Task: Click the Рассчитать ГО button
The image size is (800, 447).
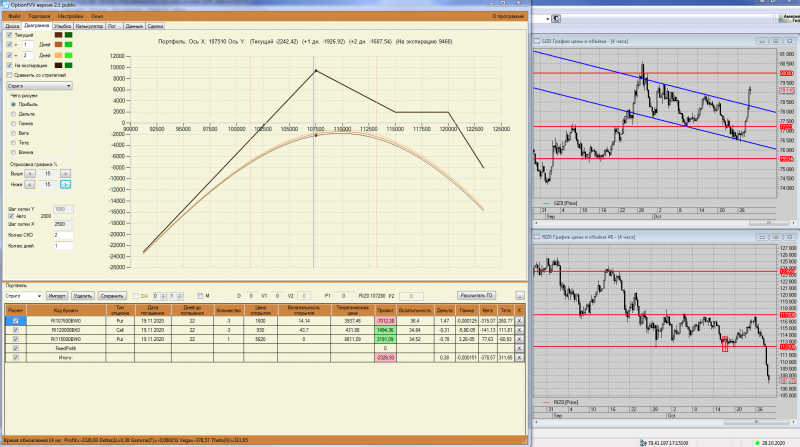Action: 476,295
